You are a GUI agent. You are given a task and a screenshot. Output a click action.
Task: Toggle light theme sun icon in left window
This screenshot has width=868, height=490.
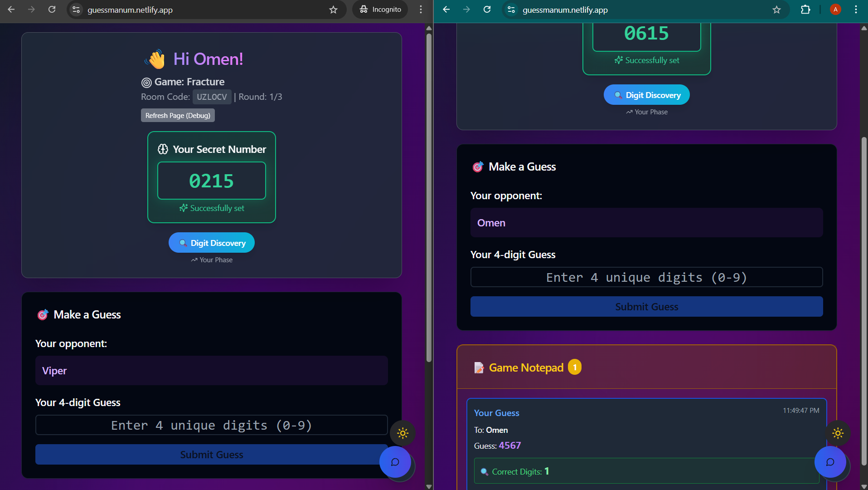(x=402, y=433)
